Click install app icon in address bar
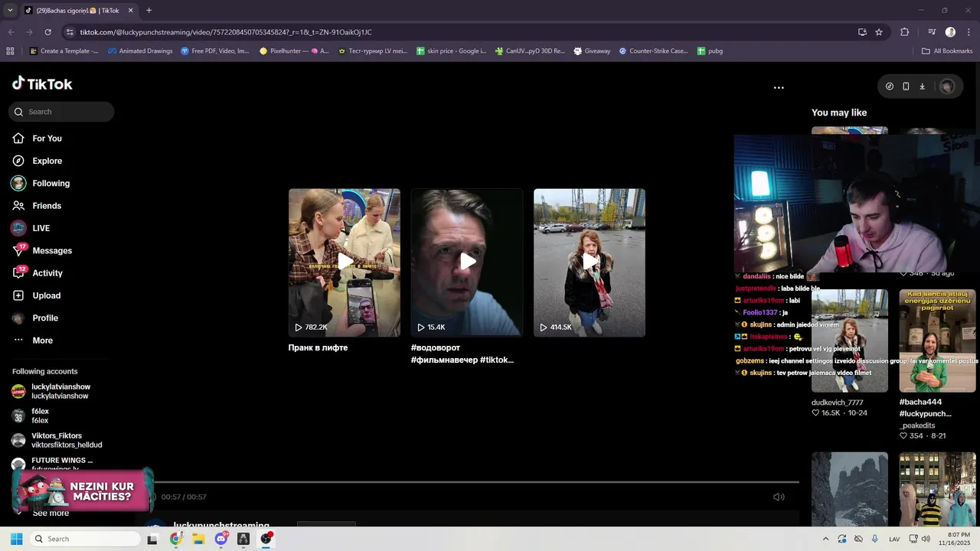The image size is (980, 551). pos(862,32)
